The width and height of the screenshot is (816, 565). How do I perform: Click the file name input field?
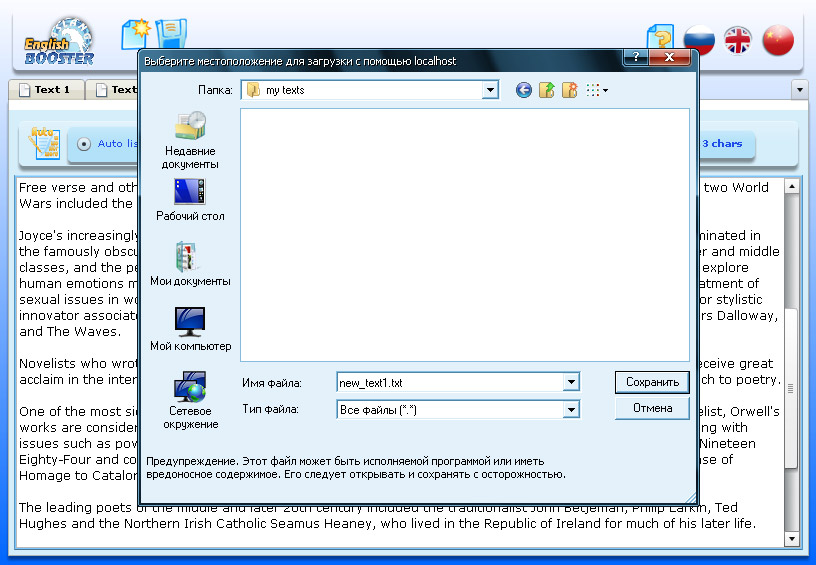pos(449,382)
